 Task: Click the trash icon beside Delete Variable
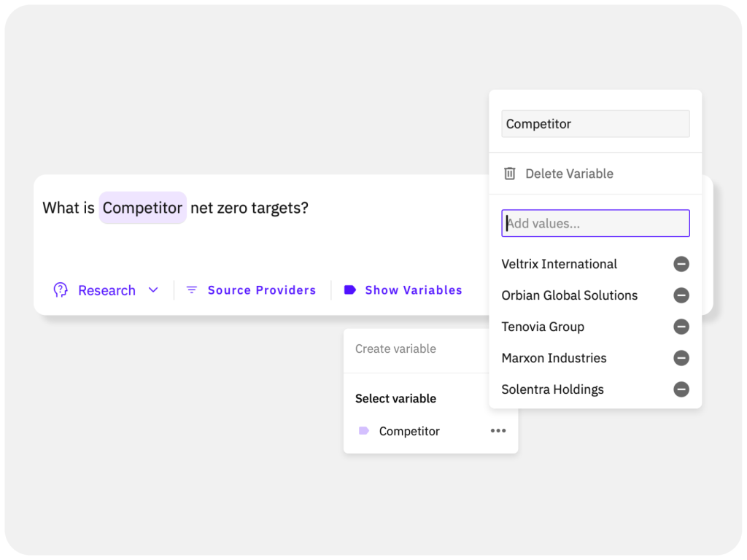[509, 174]
